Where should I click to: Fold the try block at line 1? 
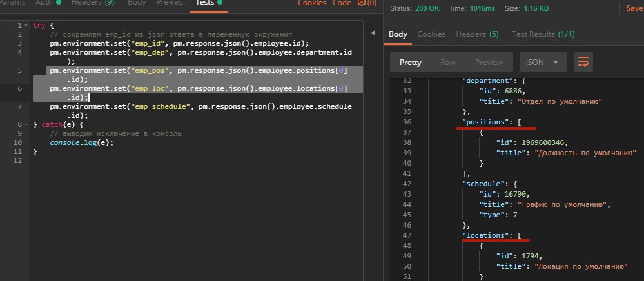click(x=26, y=26)
